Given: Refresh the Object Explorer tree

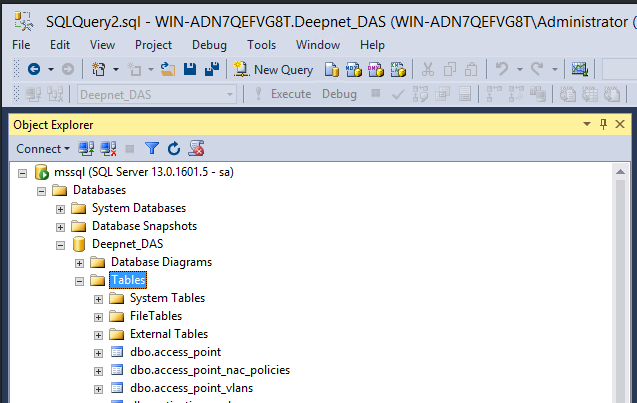Looking at the screenshot, I should point(174,148).
